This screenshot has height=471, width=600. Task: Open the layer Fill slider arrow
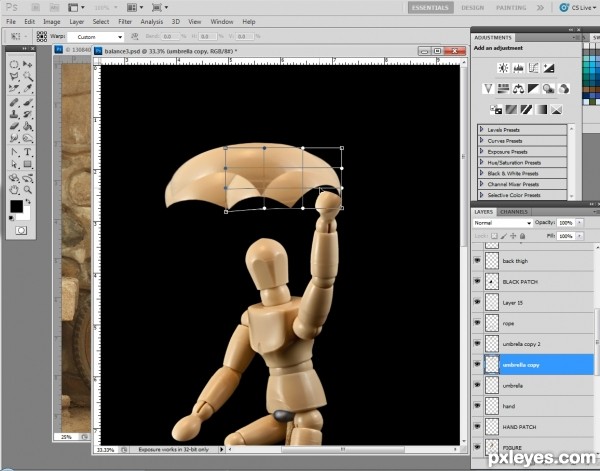(579, 236)
